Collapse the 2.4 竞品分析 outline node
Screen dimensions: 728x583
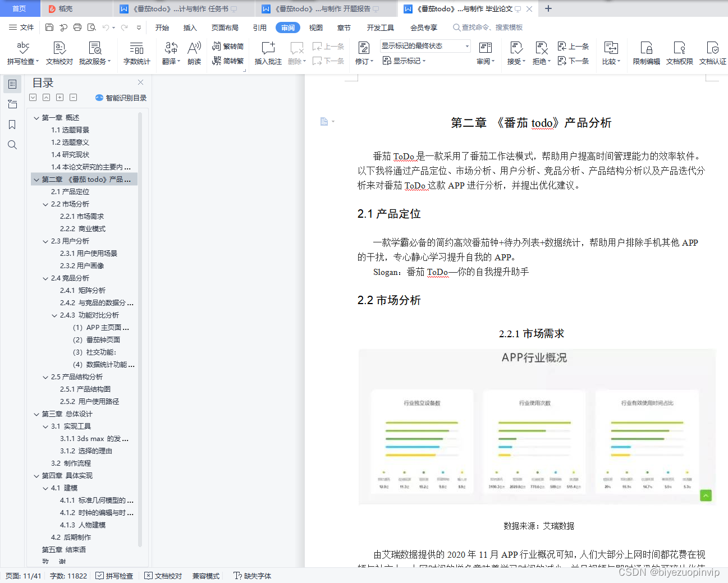45,278
